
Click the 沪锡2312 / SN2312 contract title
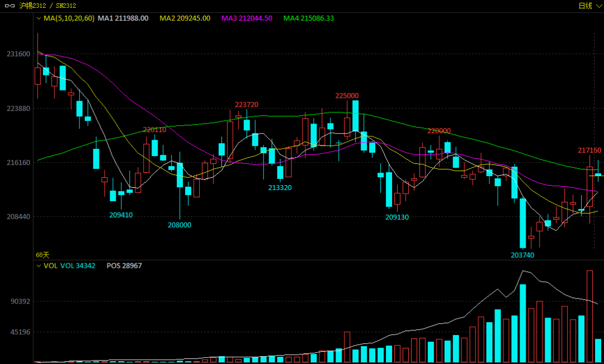(x=48, y=6)
